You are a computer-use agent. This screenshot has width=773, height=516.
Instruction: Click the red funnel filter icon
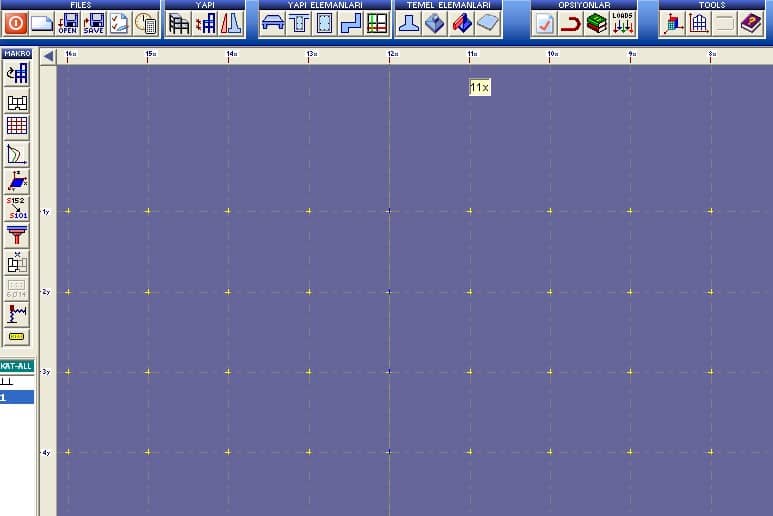[x=17, y=236]
